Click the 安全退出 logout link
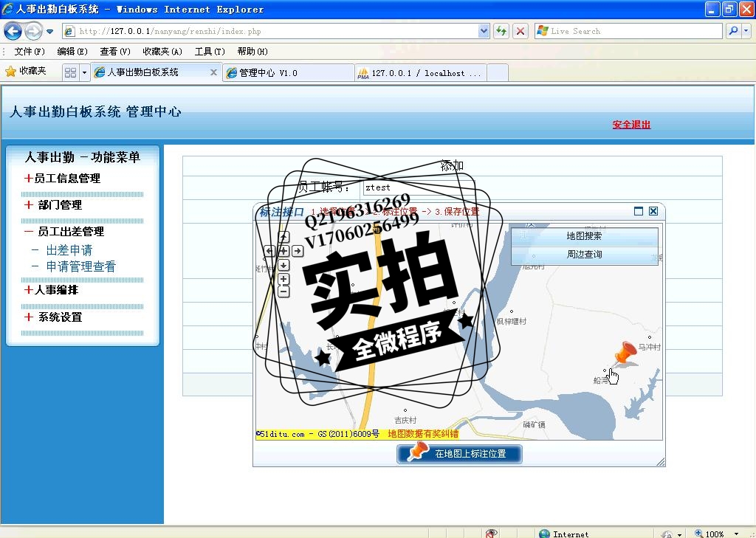756x538 pixels. pyautogui.click(x=631, y=125)
